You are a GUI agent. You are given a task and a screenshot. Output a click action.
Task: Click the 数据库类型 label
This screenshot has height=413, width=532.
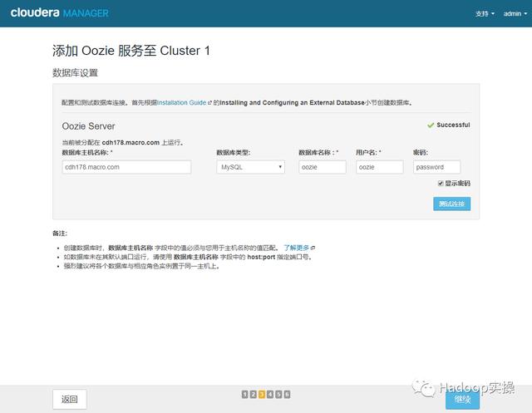tap(234, 153)
